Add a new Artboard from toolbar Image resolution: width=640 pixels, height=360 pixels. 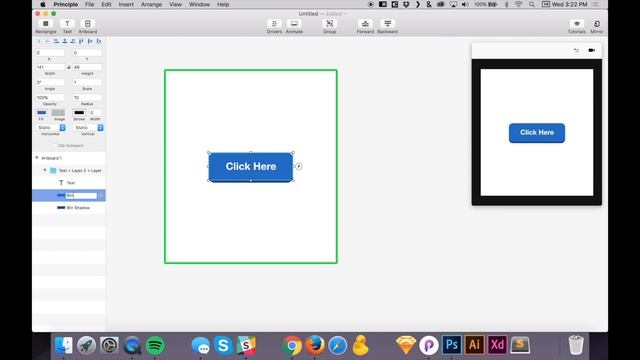pos(88,26)
